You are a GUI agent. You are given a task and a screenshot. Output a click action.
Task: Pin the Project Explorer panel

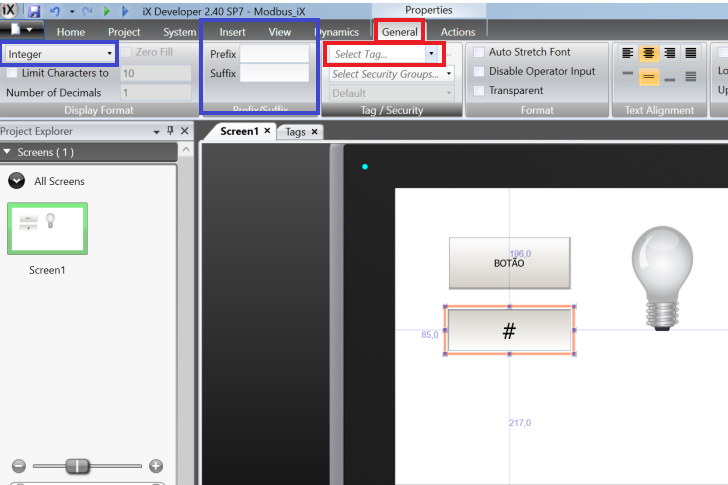[x=170, y=131]
